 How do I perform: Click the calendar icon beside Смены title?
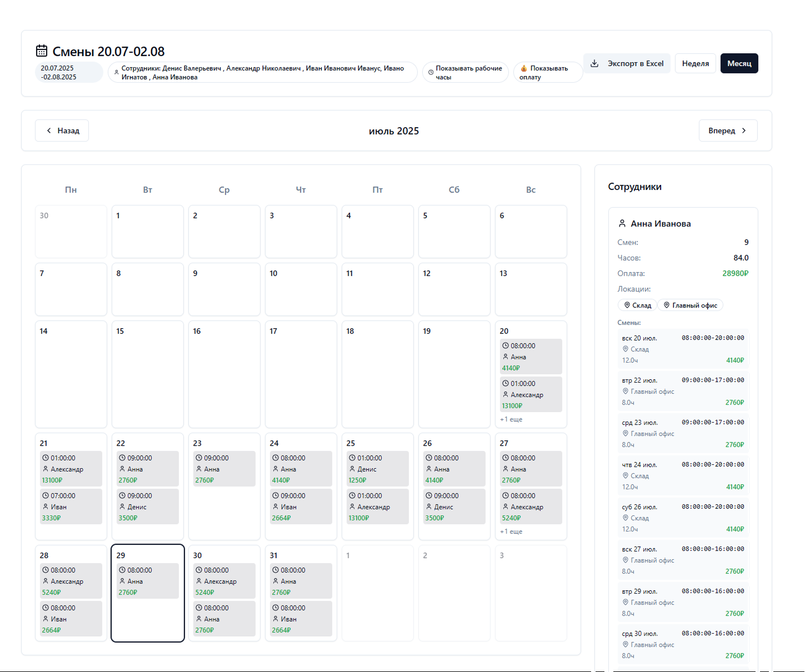pyautogui.click(x=42, y=51)
